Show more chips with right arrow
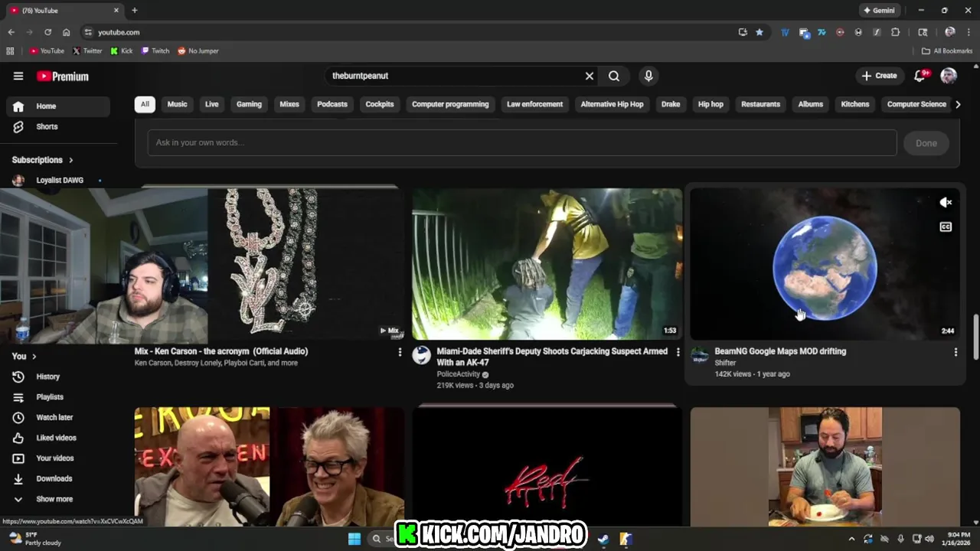This screenshot has height=551, width=980. [x=958, y=104]
